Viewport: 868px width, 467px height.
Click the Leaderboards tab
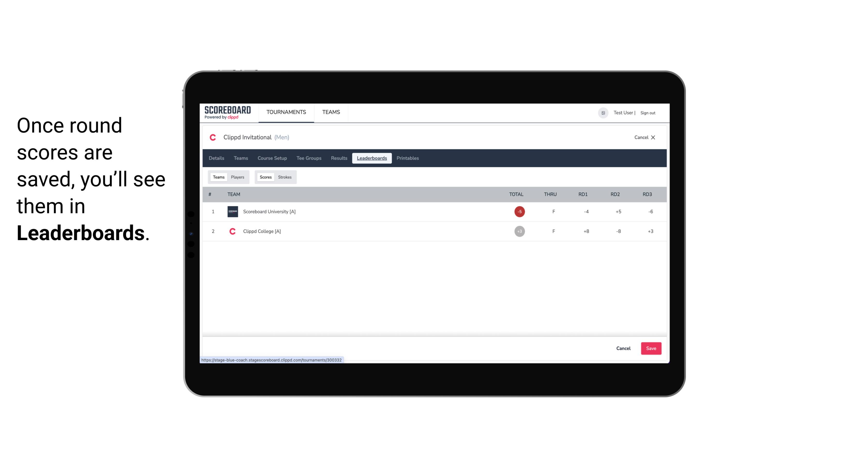[372, 158]
